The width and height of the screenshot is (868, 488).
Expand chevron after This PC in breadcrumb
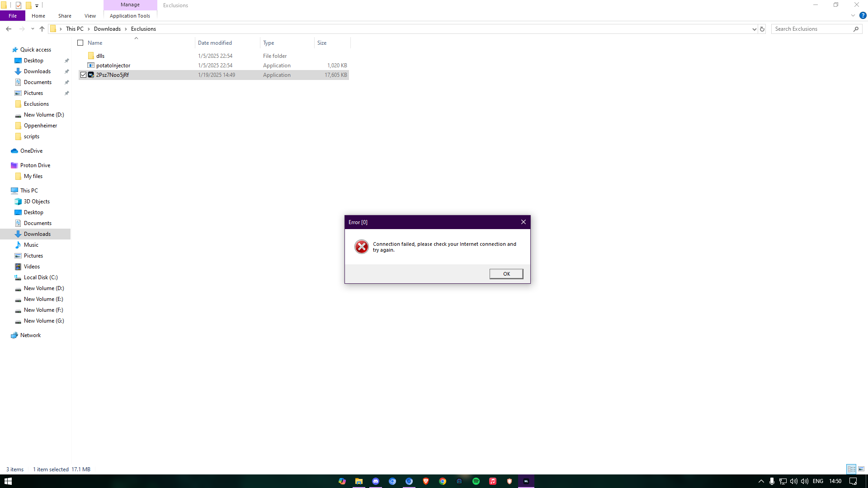pos(89,29)
